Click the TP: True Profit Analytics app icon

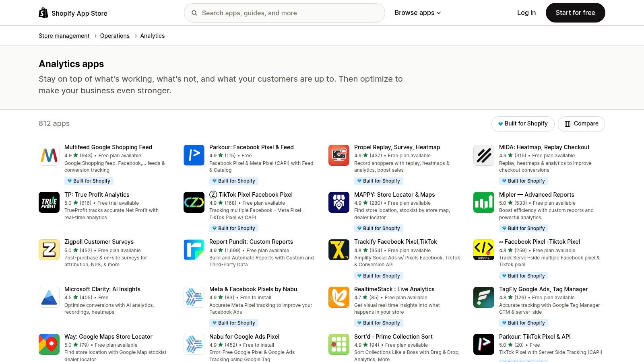click(x=49, y=202)
